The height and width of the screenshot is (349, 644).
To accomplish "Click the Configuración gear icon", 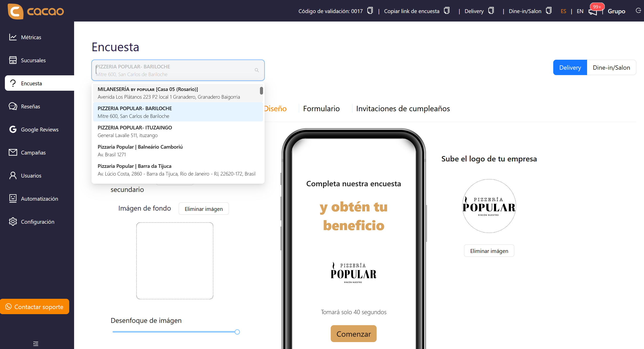I will pos(13,222).
